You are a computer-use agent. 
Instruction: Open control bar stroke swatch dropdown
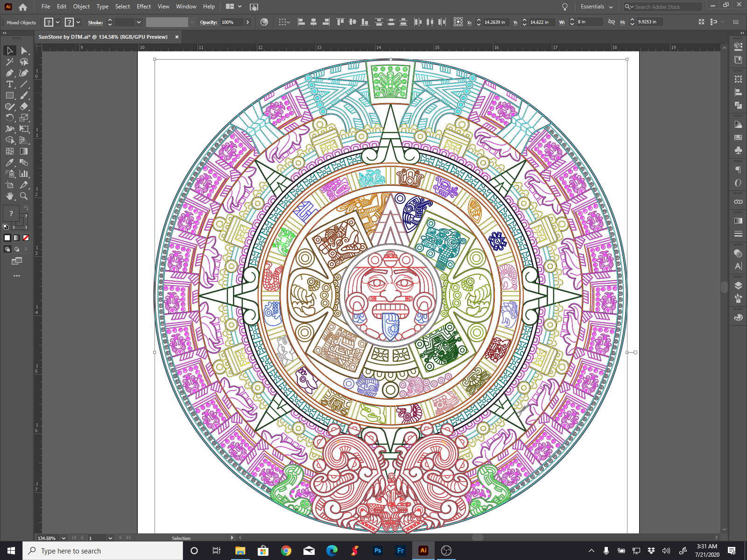pos(78,22)
